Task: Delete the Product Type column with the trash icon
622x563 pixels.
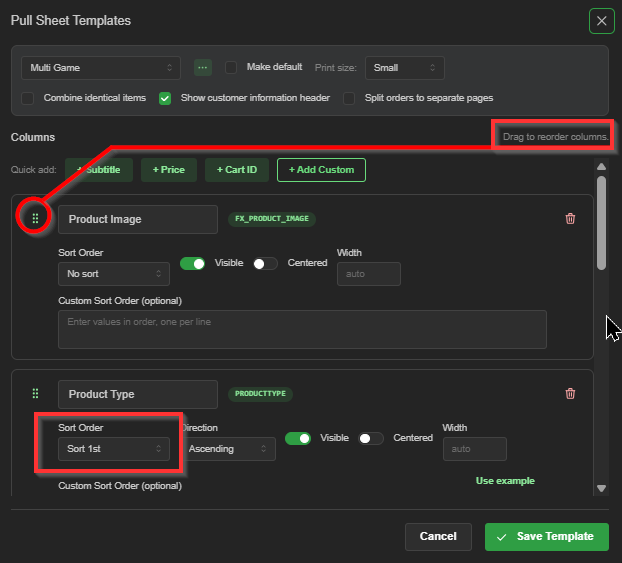Action: pyautogui.click(x=570, y=394)
